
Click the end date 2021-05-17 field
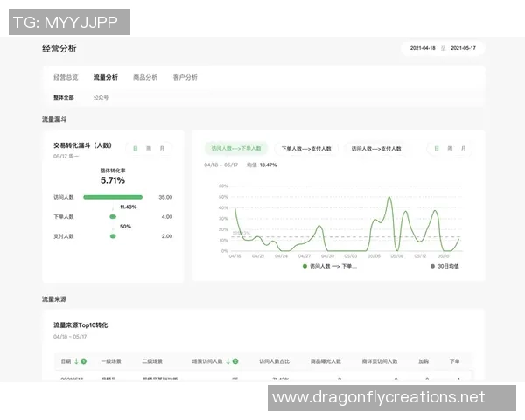(463, 48)
